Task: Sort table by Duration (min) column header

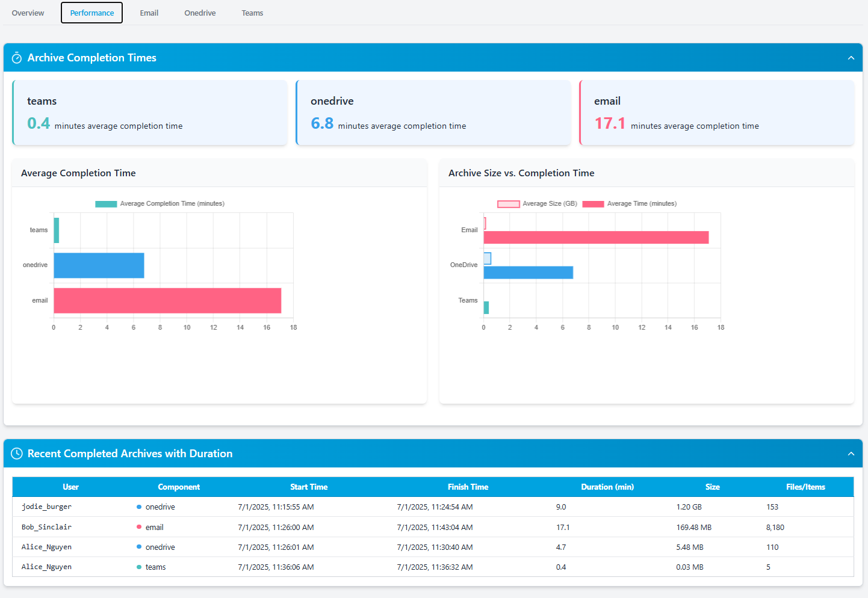Action: coord(607,487)
